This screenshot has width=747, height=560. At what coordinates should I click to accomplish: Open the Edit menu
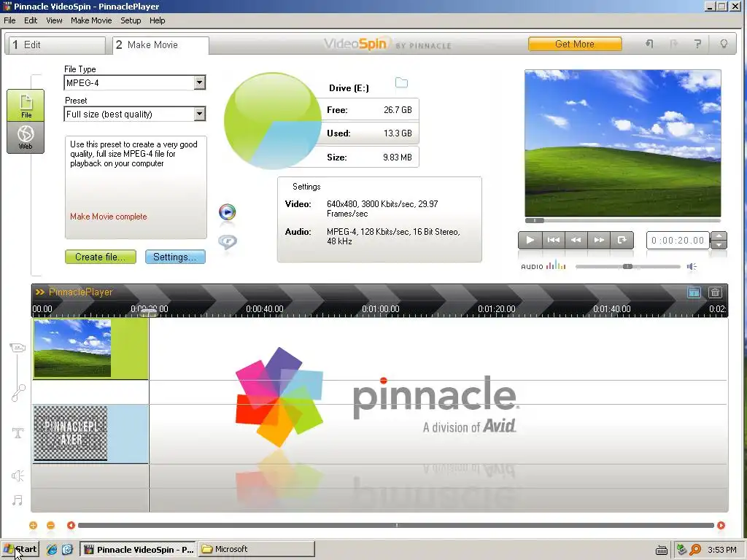click(31, 20)
